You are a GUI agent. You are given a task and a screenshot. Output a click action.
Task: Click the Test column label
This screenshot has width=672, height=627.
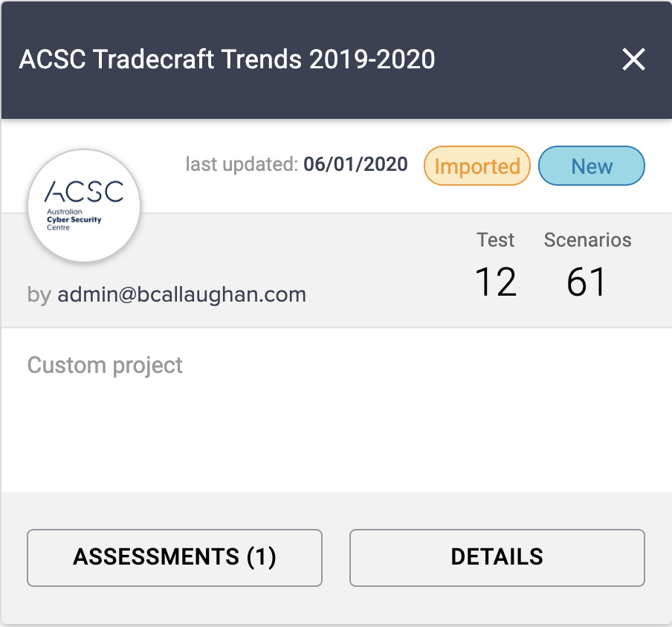[x=495, y=240]
